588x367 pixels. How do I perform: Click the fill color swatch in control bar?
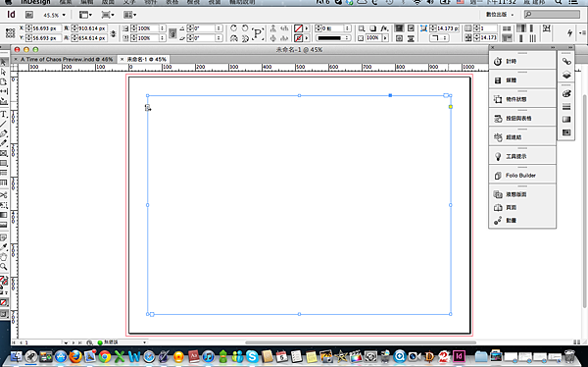pyautogui.click(x=299, y=28)
